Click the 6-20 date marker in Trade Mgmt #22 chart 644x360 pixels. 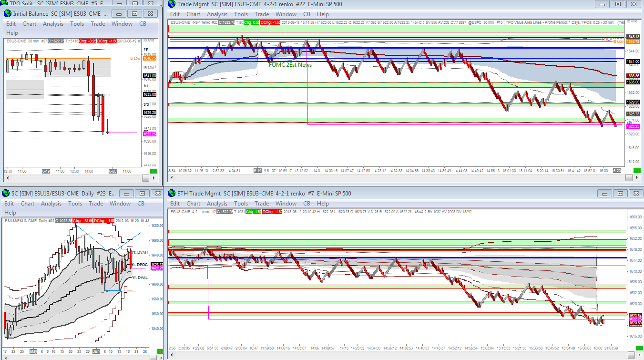[x=616, y=171]
